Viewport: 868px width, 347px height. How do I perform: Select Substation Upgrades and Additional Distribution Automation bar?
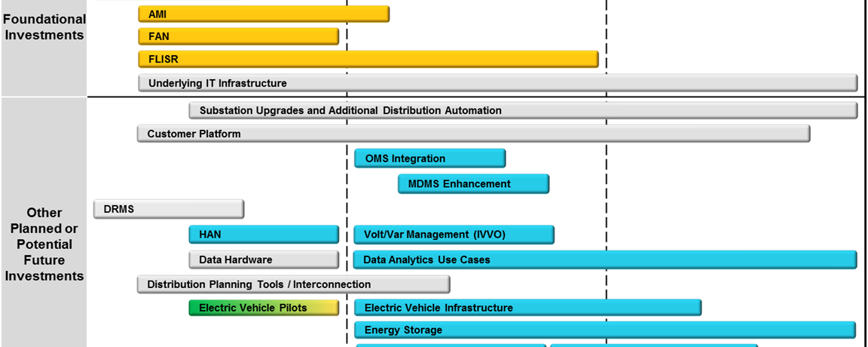523,110
